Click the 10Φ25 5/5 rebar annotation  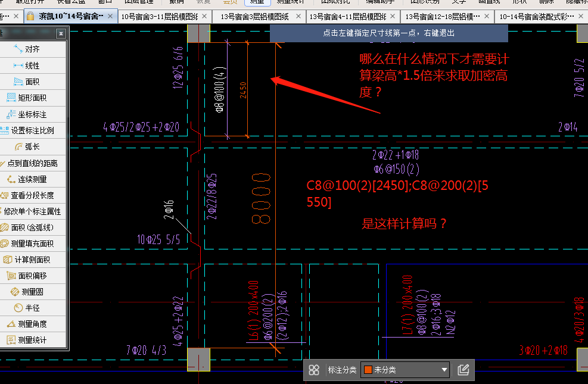(158, 239)
